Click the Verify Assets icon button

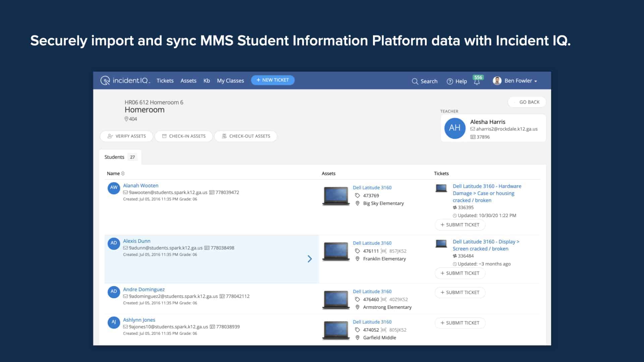pyautogui.click(x=110, y=136)
